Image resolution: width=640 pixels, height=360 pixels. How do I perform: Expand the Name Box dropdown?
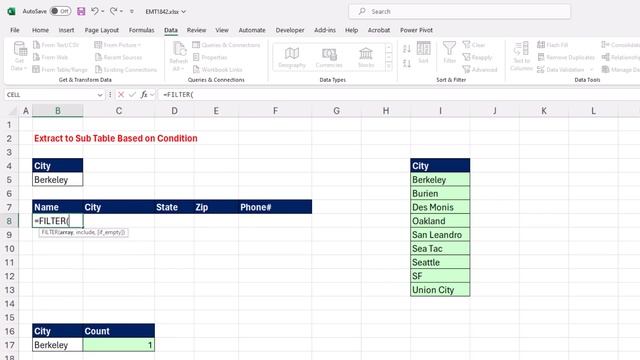(x=100, y=95)
